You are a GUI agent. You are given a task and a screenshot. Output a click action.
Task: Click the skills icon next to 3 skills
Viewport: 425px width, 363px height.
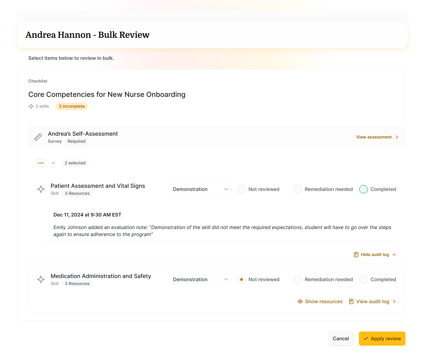pos(31,106)
